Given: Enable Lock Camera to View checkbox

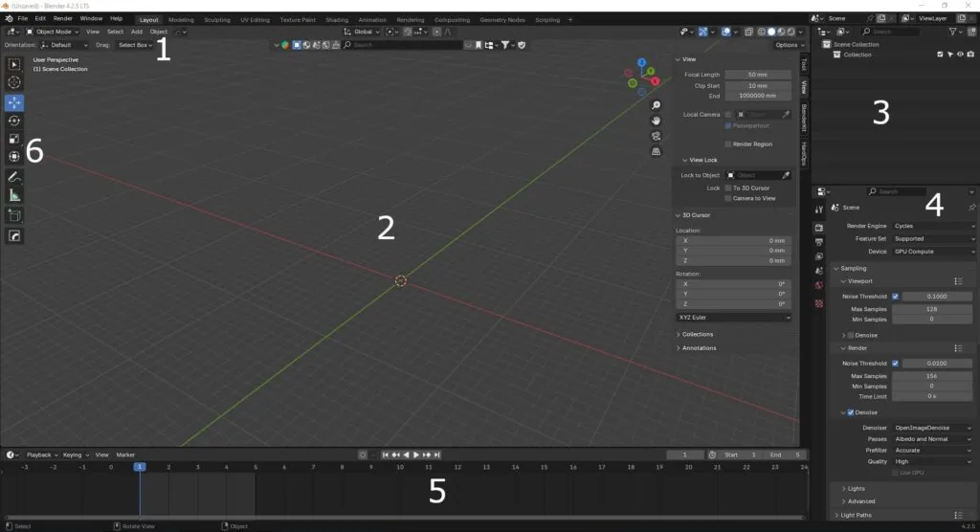Looking at the screenshot, I should tap(728, 199).
